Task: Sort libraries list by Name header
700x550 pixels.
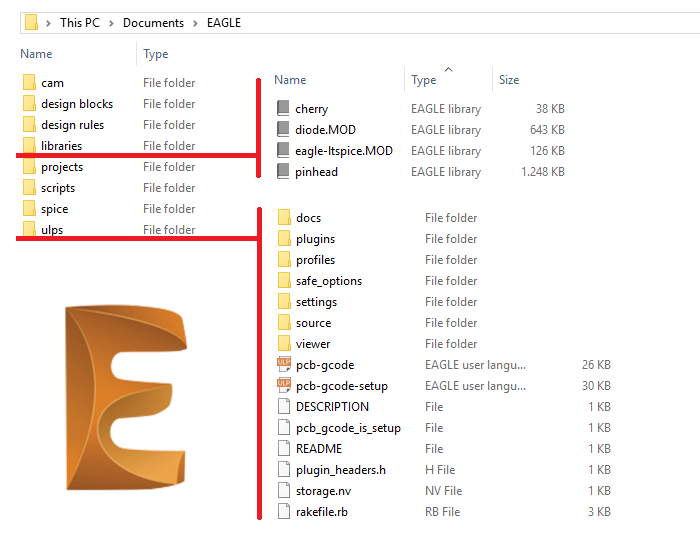Action: point(290,79)
